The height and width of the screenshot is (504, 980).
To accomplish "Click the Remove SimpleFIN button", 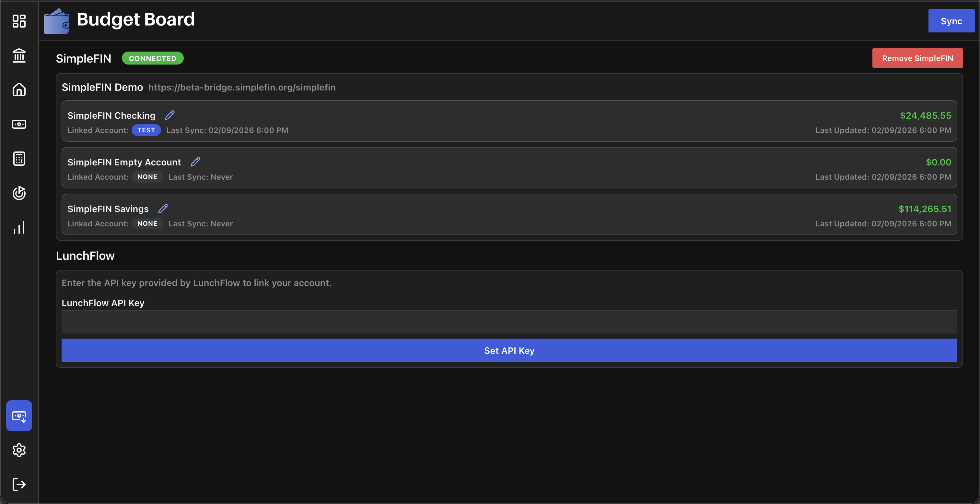I will pyautogui.click(x=917, y=58).
